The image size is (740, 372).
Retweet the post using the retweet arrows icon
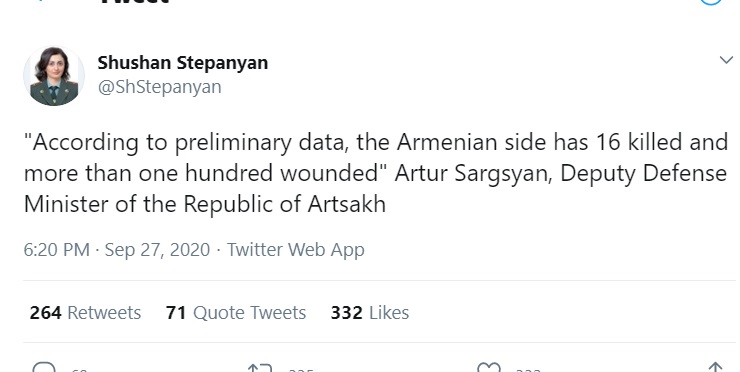coord(260,367)
